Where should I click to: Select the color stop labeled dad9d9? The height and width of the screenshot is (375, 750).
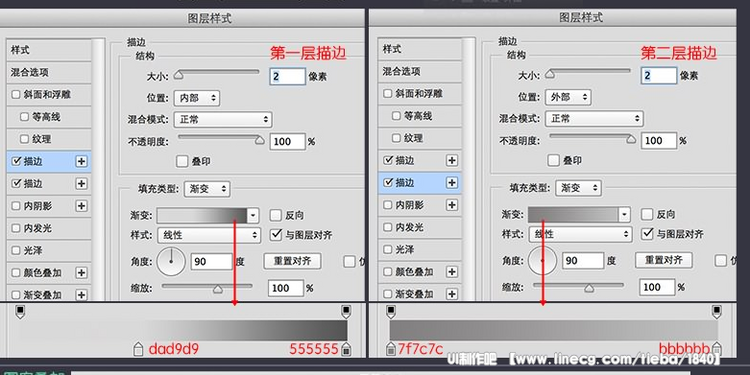[138, 349]
